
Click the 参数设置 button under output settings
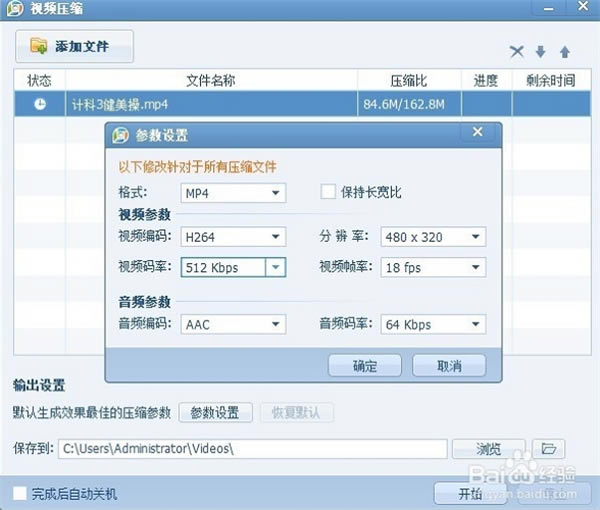point(215,412)
